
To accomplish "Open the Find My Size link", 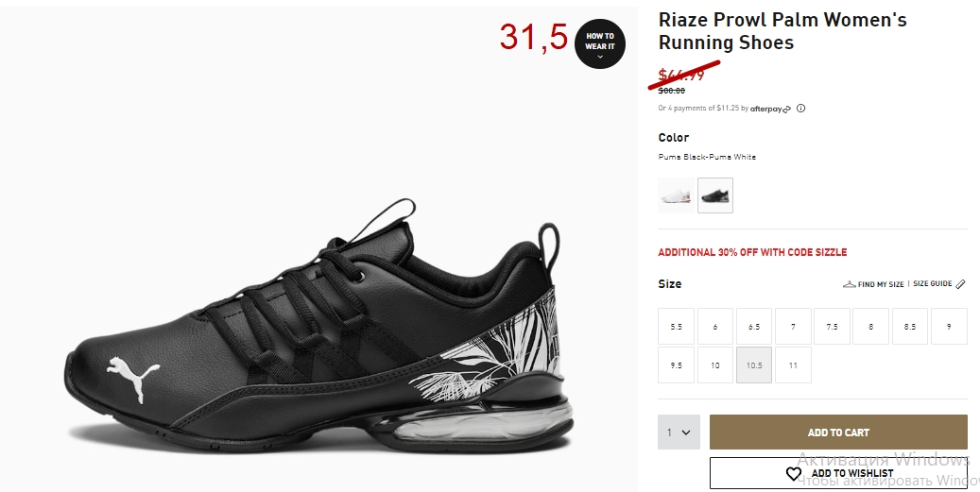I will [x=881, y=284].
